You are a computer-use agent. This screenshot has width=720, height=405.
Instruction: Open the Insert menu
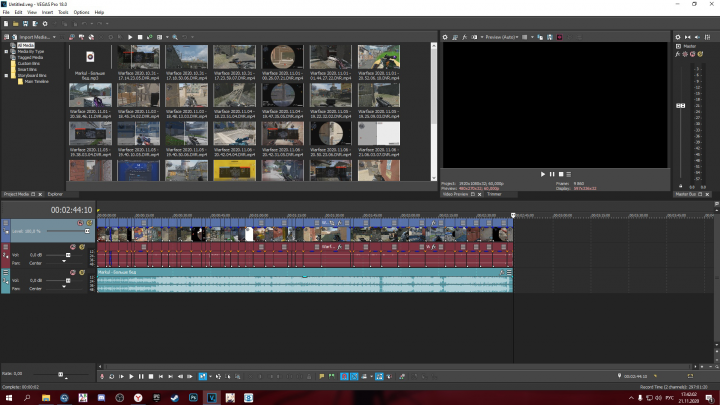(47, 12)
